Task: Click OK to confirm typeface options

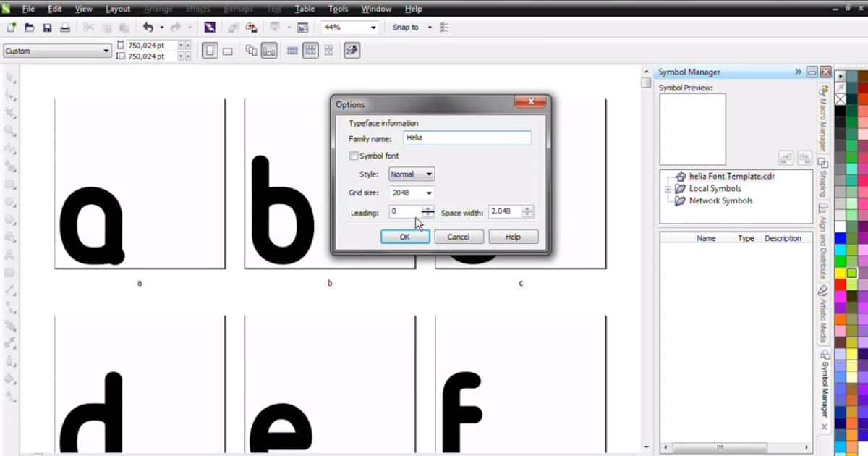Action: (x=404, y=236)
